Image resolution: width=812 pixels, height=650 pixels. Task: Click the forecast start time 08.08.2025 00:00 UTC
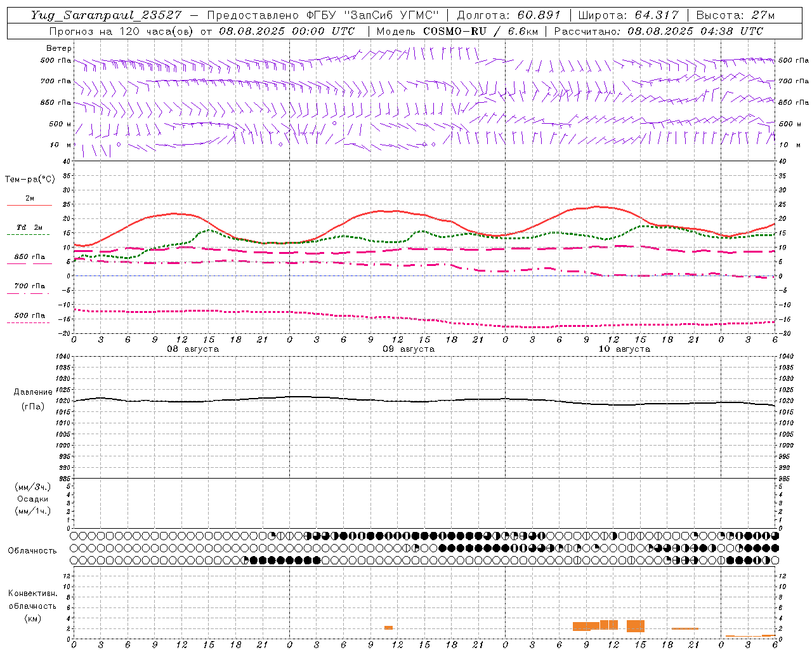[287, 31]
